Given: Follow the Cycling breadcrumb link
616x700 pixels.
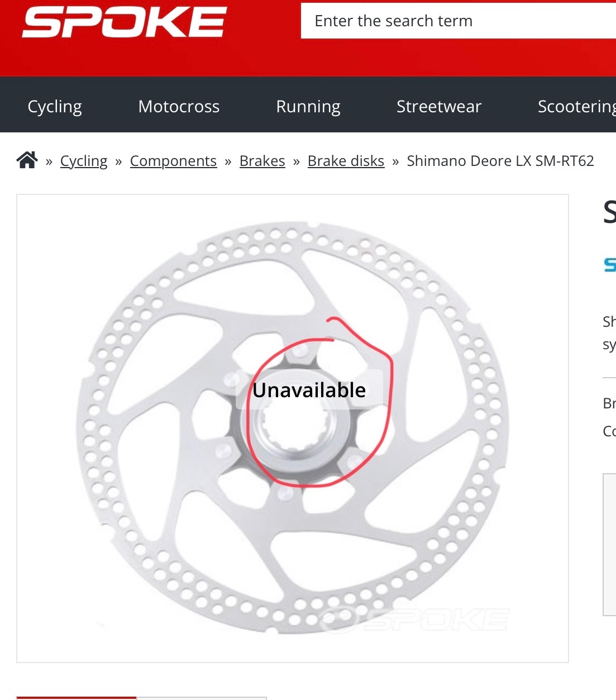Looking at the screenshot, I should pos(84,161).
